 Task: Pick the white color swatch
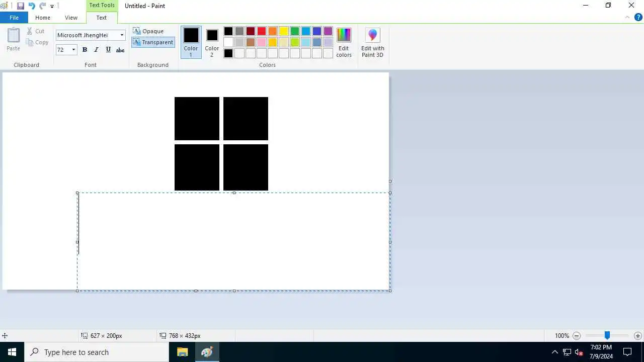click(x=228, y=42)
